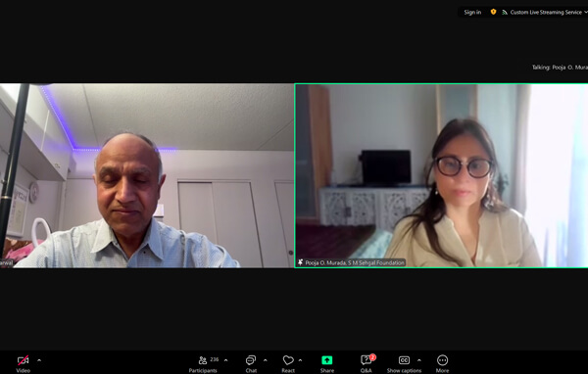The image size is (588, 374).
Task: Open the Q&A panel icon
Action: 366,360
